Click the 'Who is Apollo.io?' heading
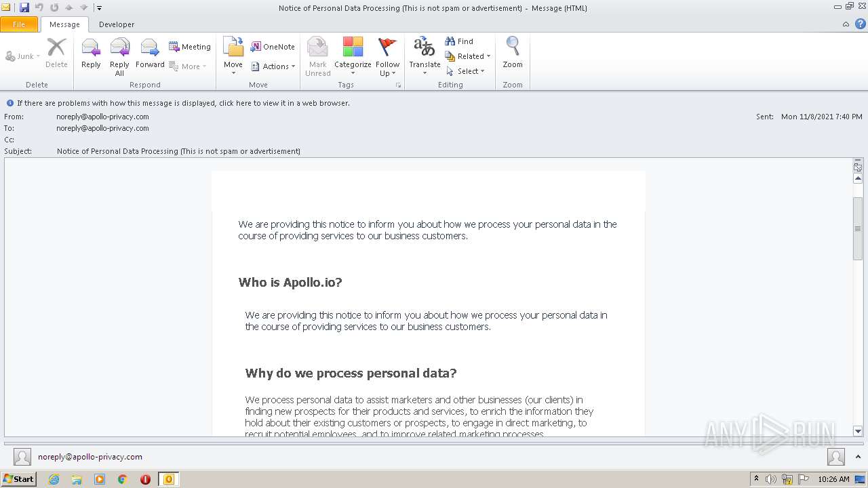This screenshot has height=488, width=868. pos(290,283)
